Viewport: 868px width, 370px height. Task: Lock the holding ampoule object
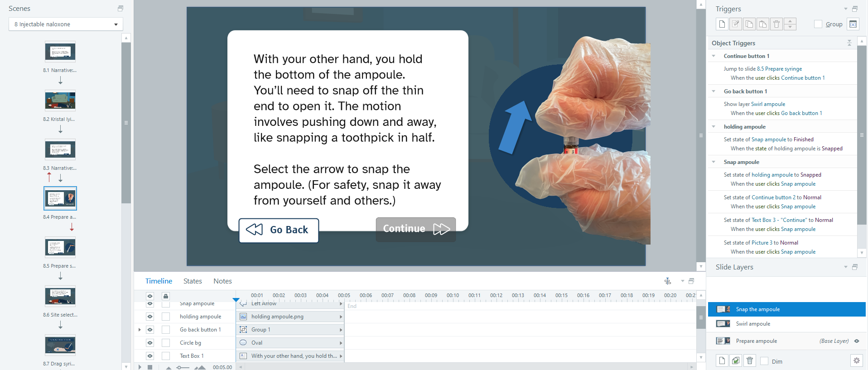click(x=166, y=317)
